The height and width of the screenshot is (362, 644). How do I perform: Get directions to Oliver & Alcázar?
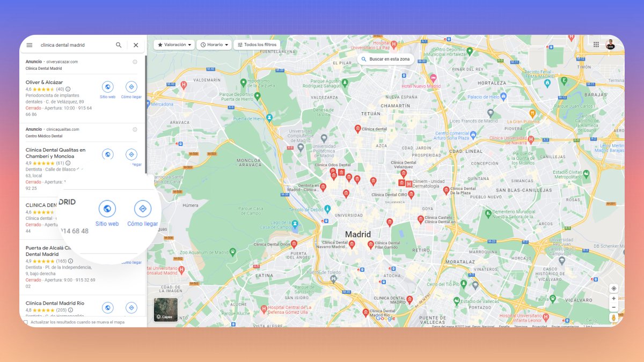tap(131, 87)
